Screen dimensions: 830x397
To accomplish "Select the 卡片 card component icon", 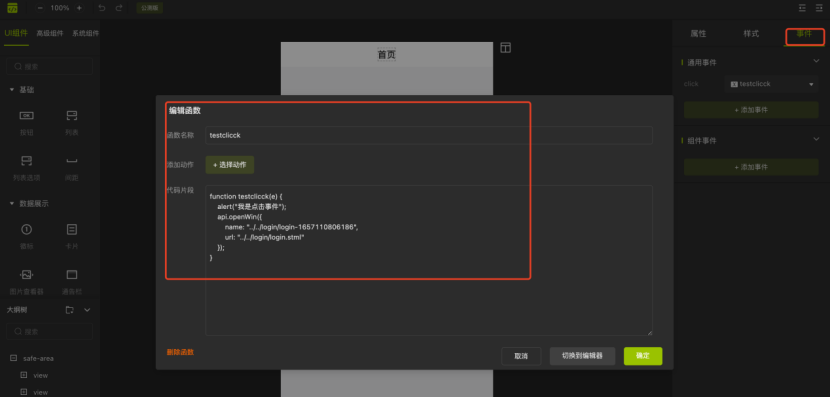I will pyautogui.click(x=71, y=229).
